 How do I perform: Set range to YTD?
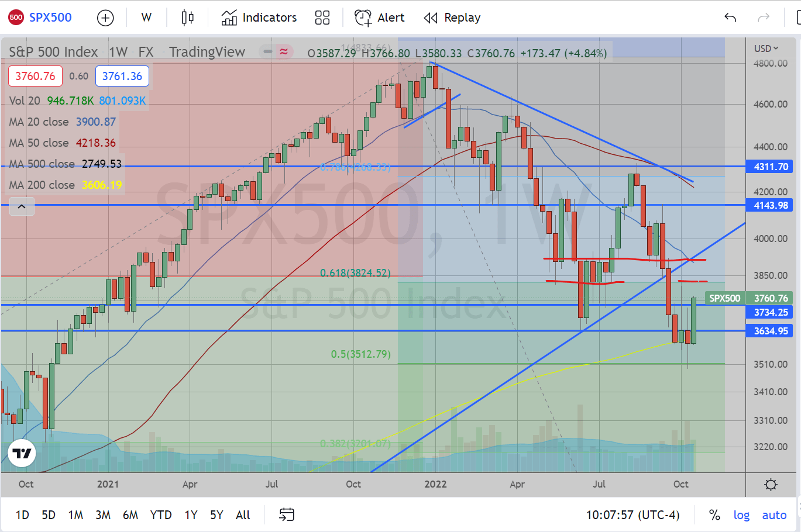tap(161, 515)
